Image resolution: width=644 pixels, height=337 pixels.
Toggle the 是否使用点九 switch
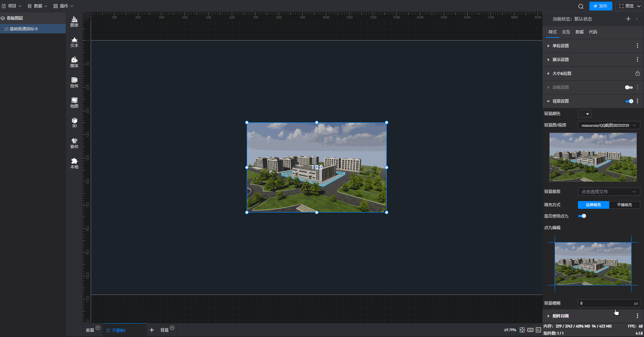(582, 216)
